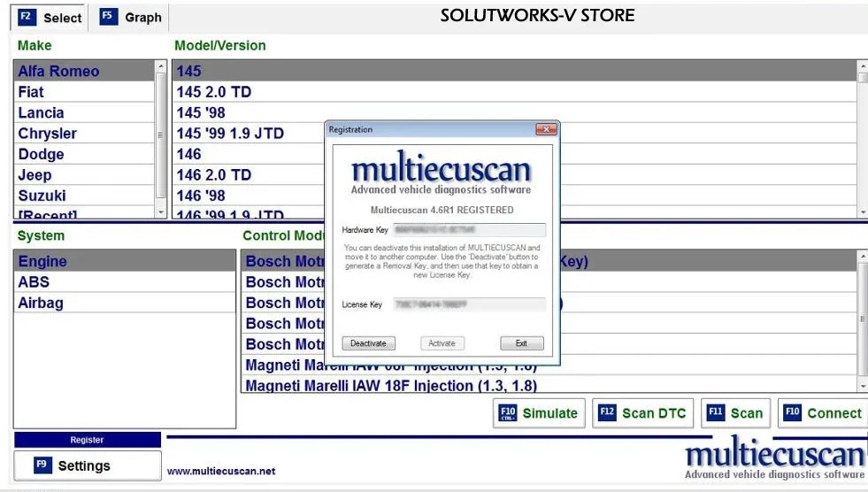Screen dimensions: 868x492
Task: Select Suzuki make
Action: point(83,196)
